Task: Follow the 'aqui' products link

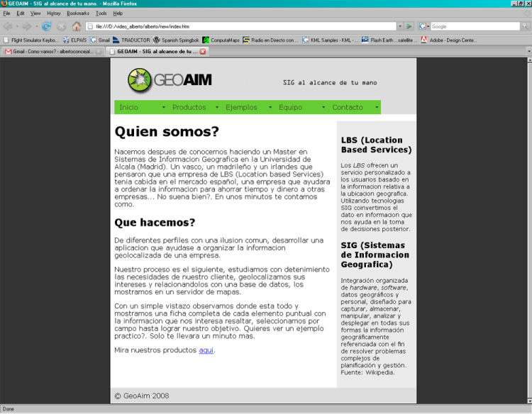Action: [x=206, y=350]
